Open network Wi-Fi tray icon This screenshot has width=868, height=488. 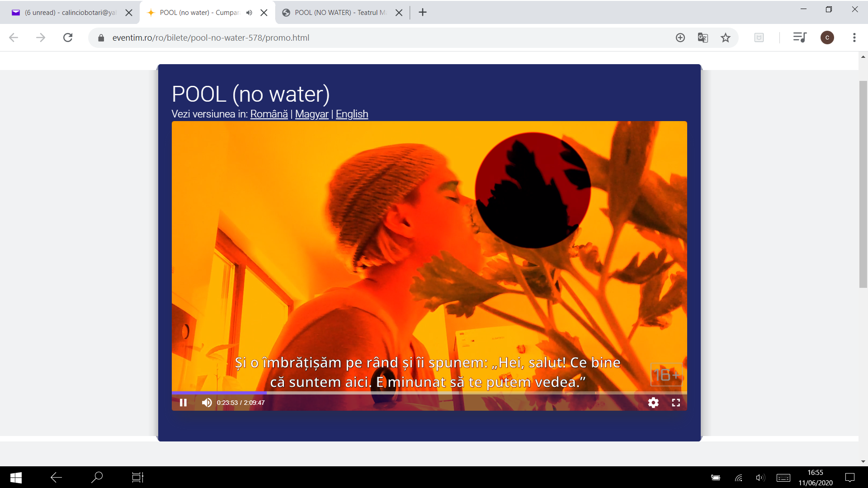(738, 478)
